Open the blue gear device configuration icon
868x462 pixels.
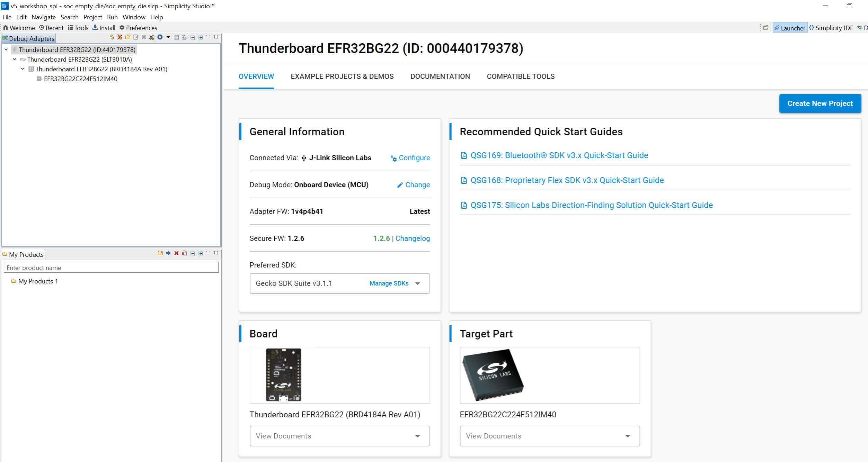pos(160,37)
